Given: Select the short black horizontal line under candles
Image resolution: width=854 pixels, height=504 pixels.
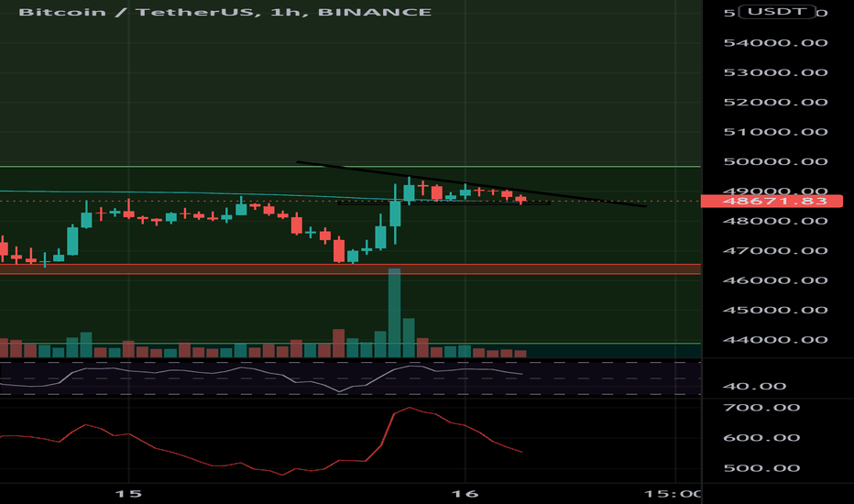Looking at the screenshot, I should click(x=443, y=203).
